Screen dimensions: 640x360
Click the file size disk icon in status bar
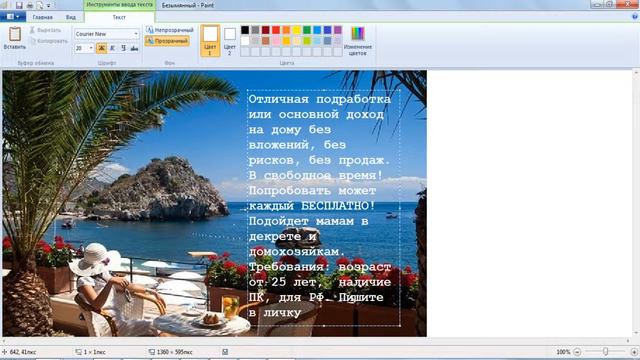[225, 352]
